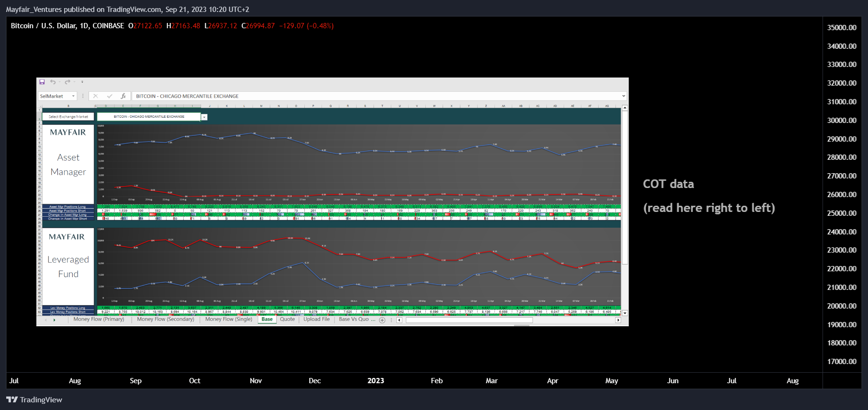Image resolution: width=868 pixels, height=410 pixels.
Task: Click the horizontal scrollbar right arrow
Action: pos(618,320)
